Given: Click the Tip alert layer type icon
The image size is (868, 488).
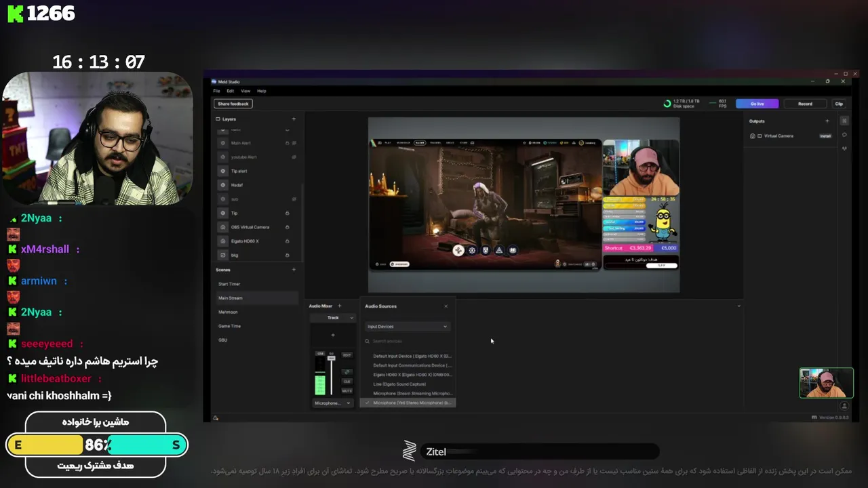Looking at the screenshot, I should [222, 171].
